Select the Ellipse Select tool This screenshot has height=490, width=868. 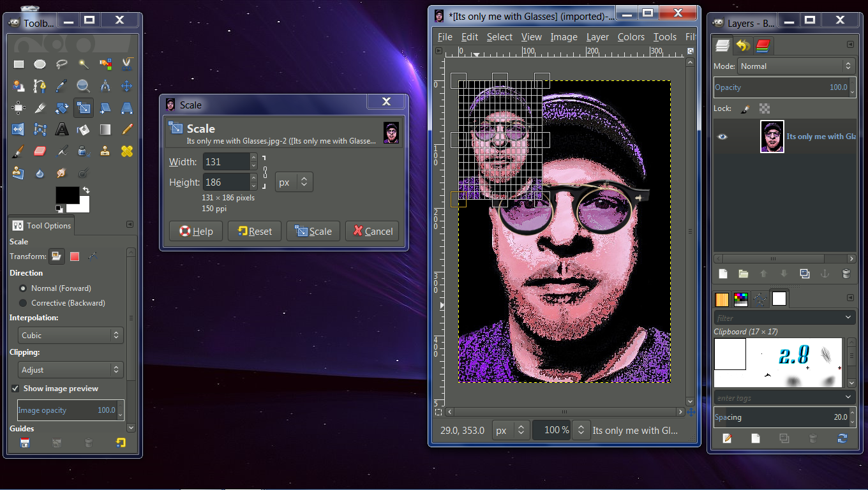click(40, 64)
